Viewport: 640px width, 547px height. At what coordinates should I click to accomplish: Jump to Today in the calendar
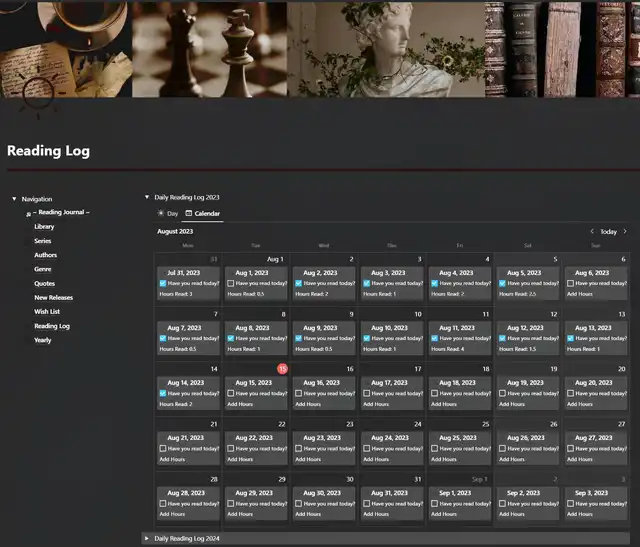pos(608,231)
